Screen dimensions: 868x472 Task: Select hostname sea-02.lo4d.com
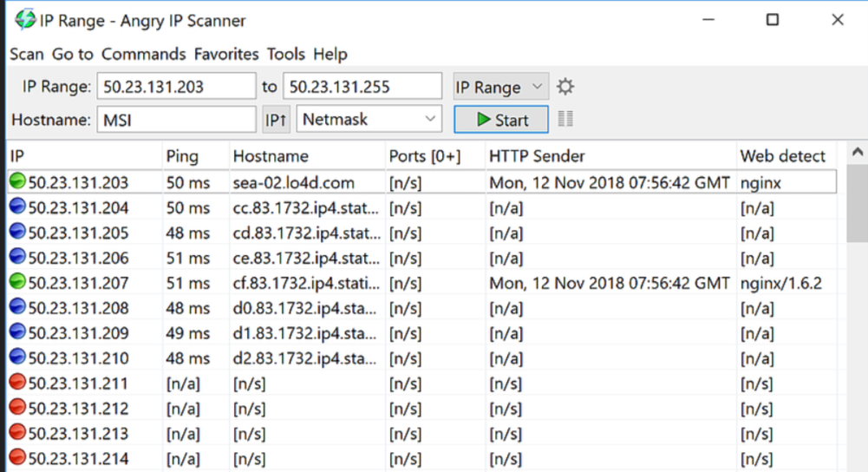click(x=293, y=183)
